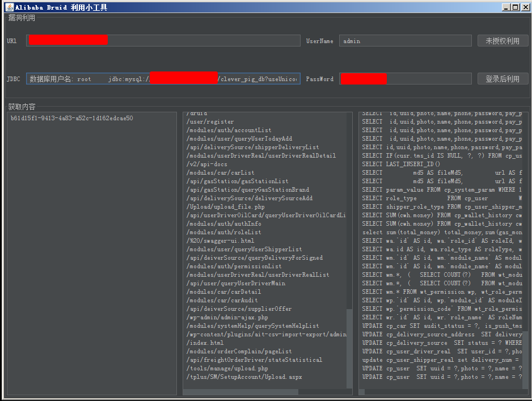This screenshot has width=532, height=401.
Task: Select /api/gasStation/gasStationList path
Action: (x=237, y=181)
